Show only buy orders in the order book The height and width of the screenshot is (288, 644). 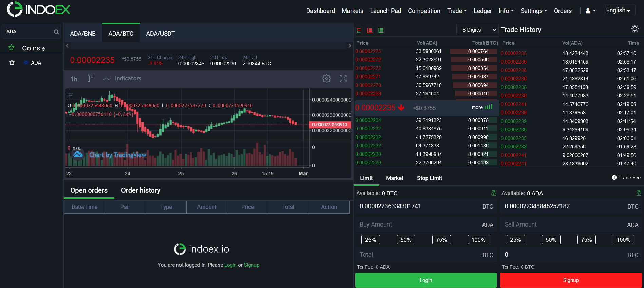[x=381, y=31]
